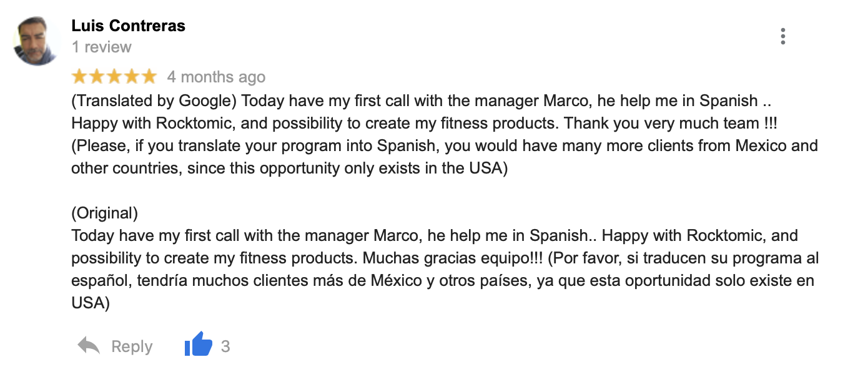The image size is (868, 372).
Task: Click the third gold rating star
Action: tap(114, 77)
